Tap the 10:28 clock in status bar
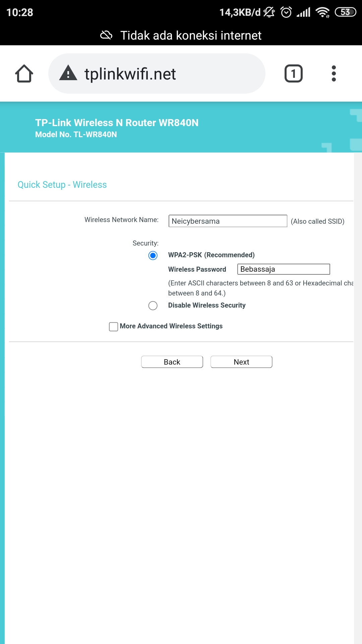This screenshot has height=644, width=362. 20,12
